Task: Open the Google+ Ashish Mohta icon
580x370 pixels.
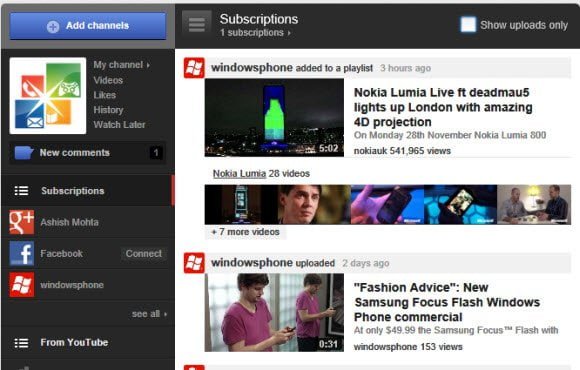Action: coord(22,222)
